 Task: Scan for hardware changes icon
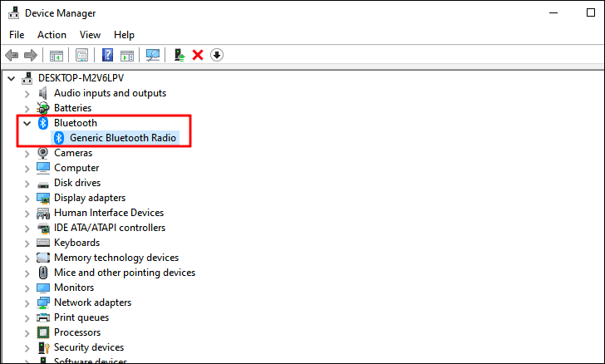(x=153, y=55)
